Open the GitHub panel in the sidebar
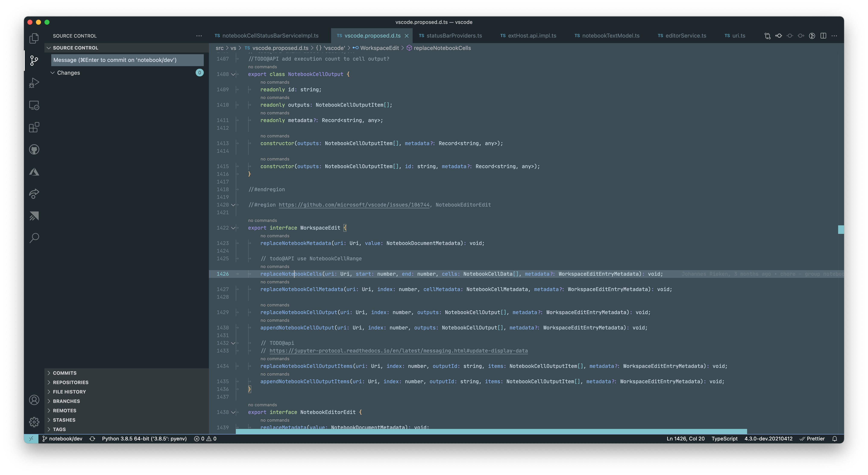Viewport: 868px width, 475px height. tap(34, 149)
